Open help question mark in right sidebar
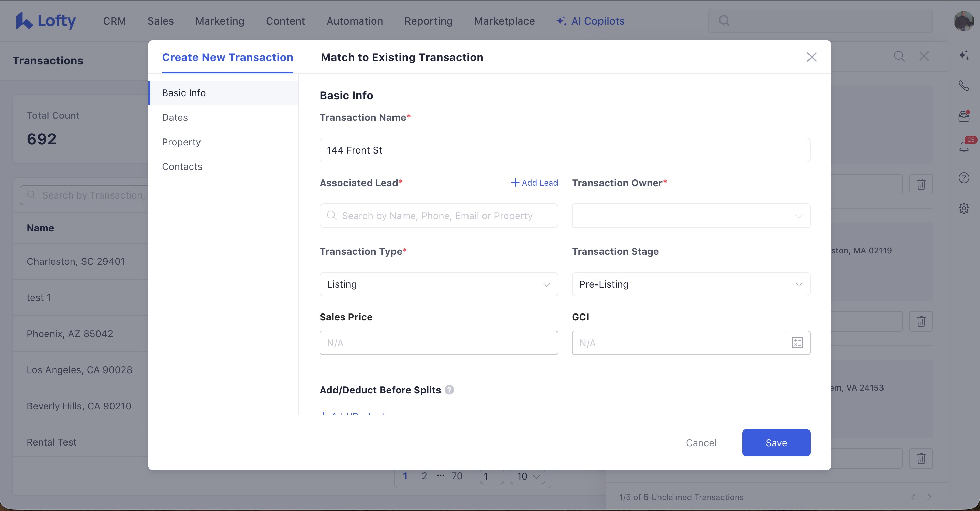The image size is (980, 511). pos(963,178)
